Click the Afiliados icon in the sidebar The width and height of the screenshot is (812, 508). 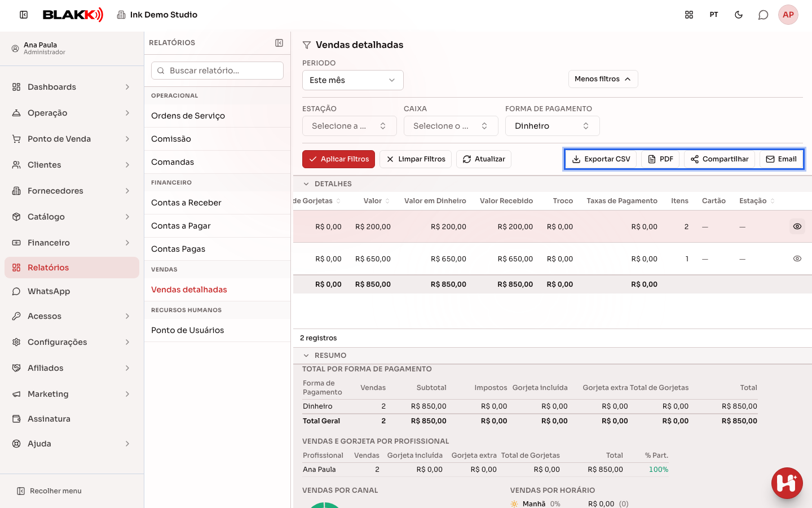(16, 368)
